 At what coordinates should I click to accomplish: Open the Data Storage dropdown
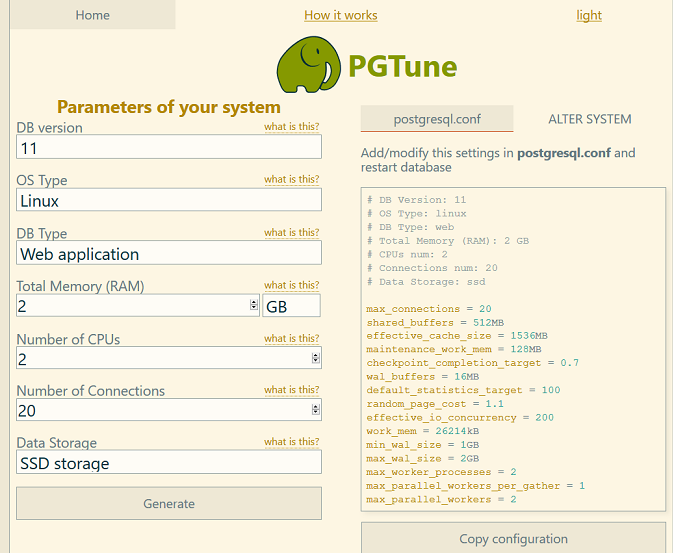168,463
